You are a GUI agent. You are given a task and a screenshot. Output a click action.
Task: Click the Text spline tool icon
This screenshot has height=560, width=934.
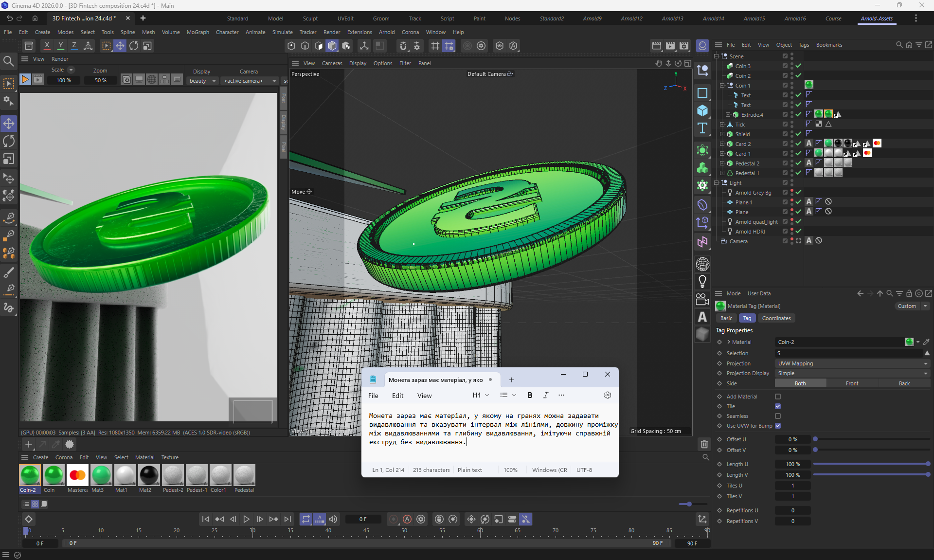pos(702,128)
